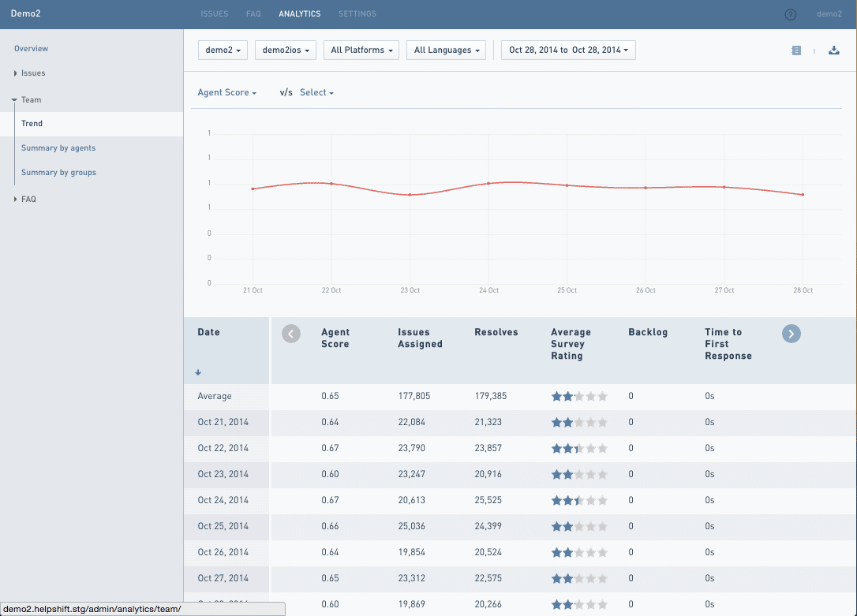
Task: Click the left arrow to scroll table columns
Action: pyautogui.click(x=290, y=333)
